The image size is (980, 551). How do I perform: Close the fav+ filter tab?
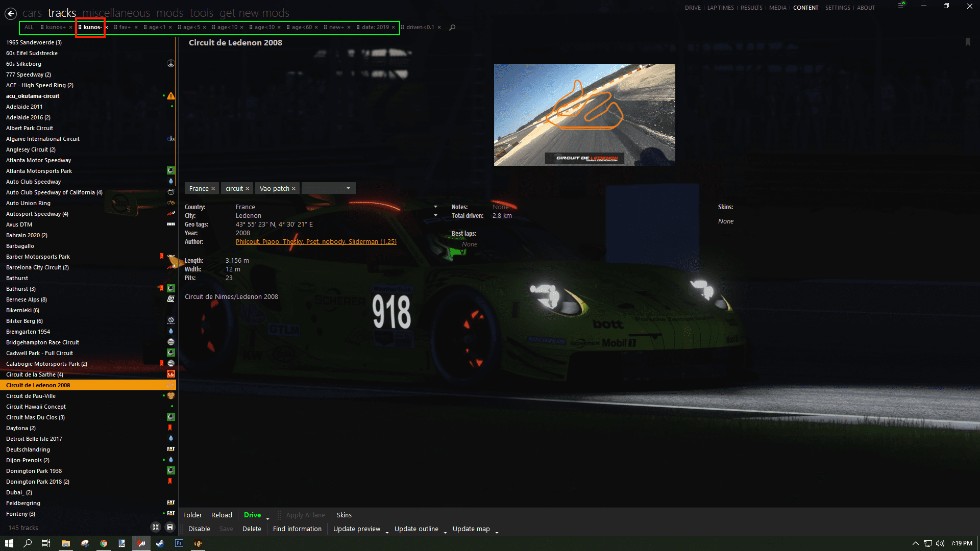click(136, 28)
